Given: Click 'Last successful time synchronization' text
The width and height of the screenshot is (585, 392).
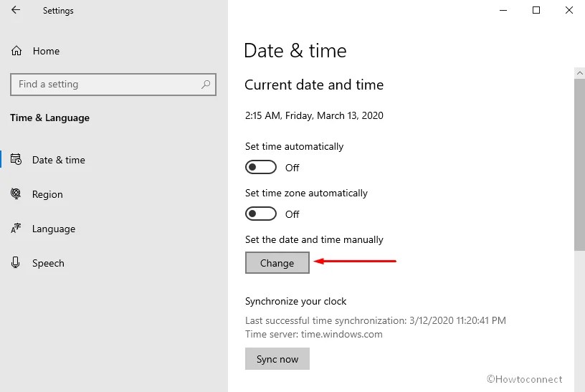Looking at the screenshot, I should click(x=376, y=320).
